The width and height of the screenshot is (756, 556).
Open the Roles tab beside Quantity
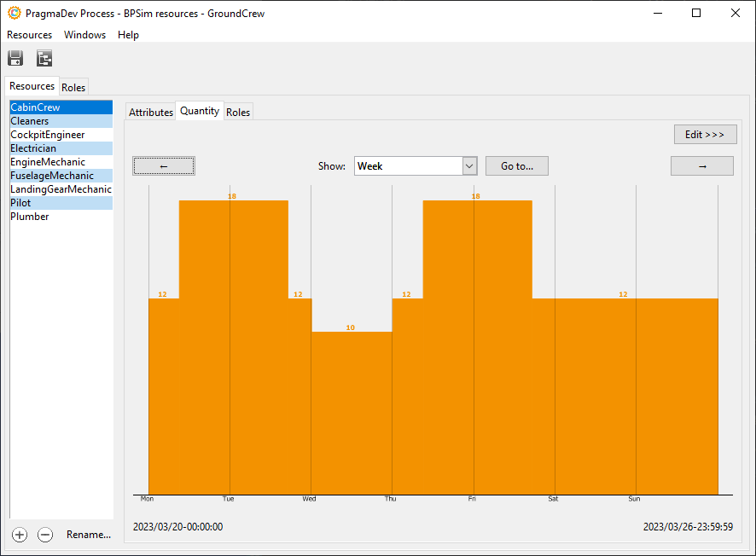pos(238,113)
